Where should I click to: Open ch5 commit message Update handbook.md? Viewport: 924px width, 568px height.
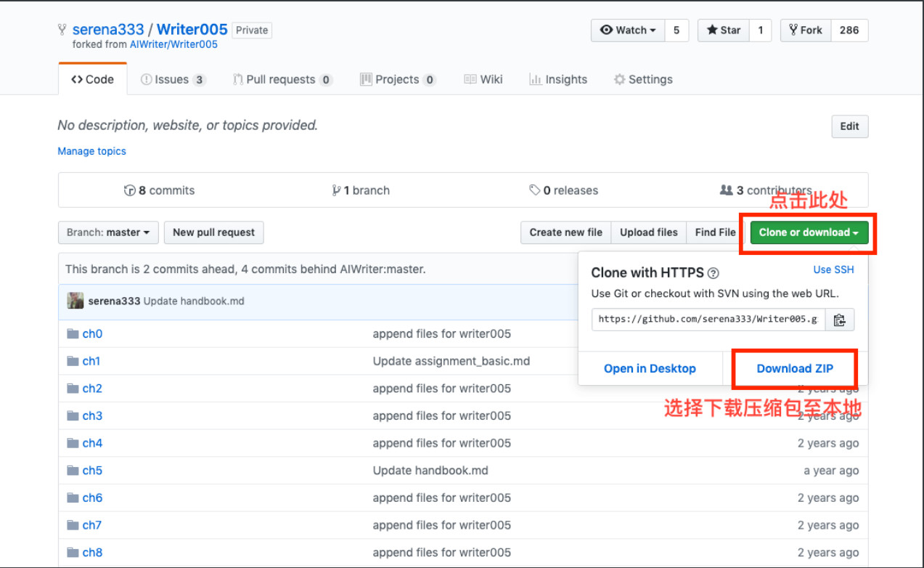pos(430,470)
